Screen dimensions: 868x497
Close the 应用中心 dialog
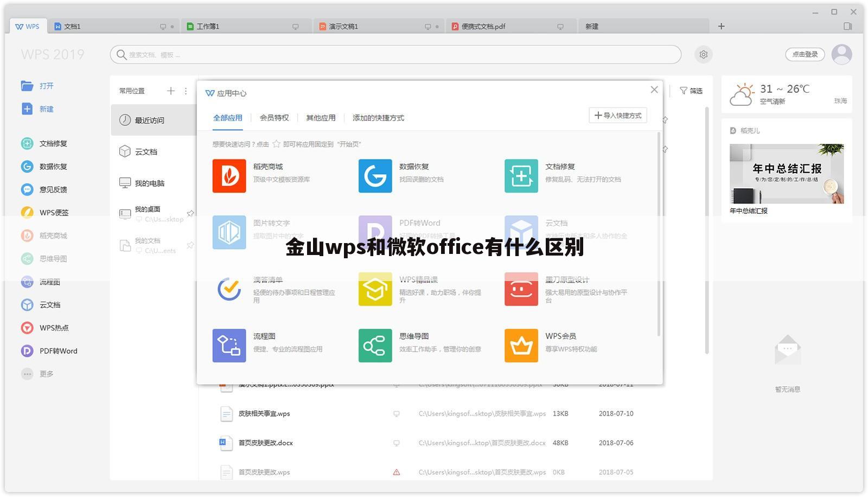click(654, 90)
